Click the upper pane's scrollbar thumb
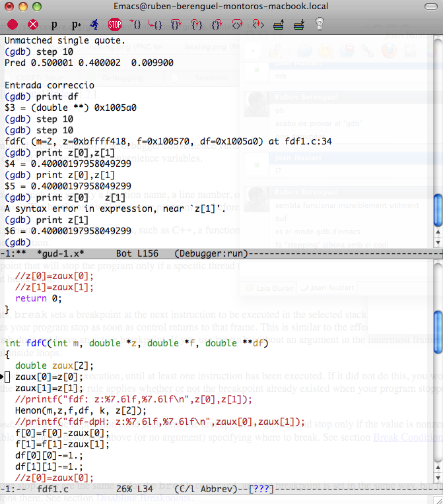The height and width of the screenshot is (504, 443). [438, 210]
